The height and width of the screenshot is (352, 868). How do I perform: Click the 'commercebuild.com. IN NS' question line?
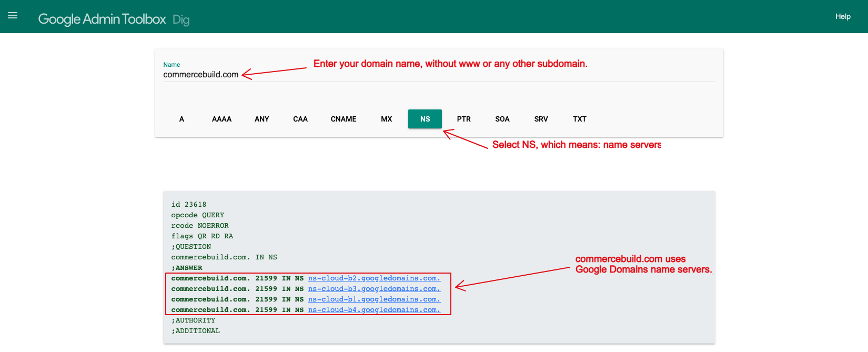tap(224, 257)
